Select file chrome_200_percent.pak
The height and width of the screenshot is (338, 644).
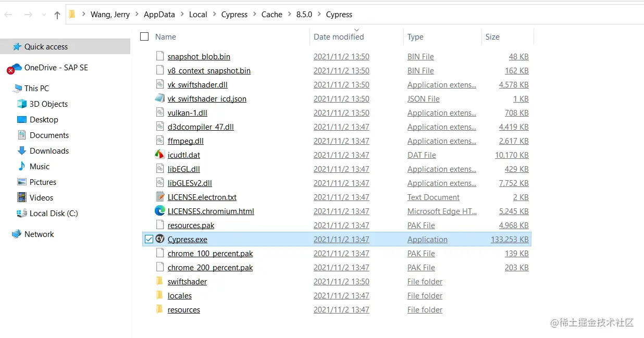[x=210, y=267]
